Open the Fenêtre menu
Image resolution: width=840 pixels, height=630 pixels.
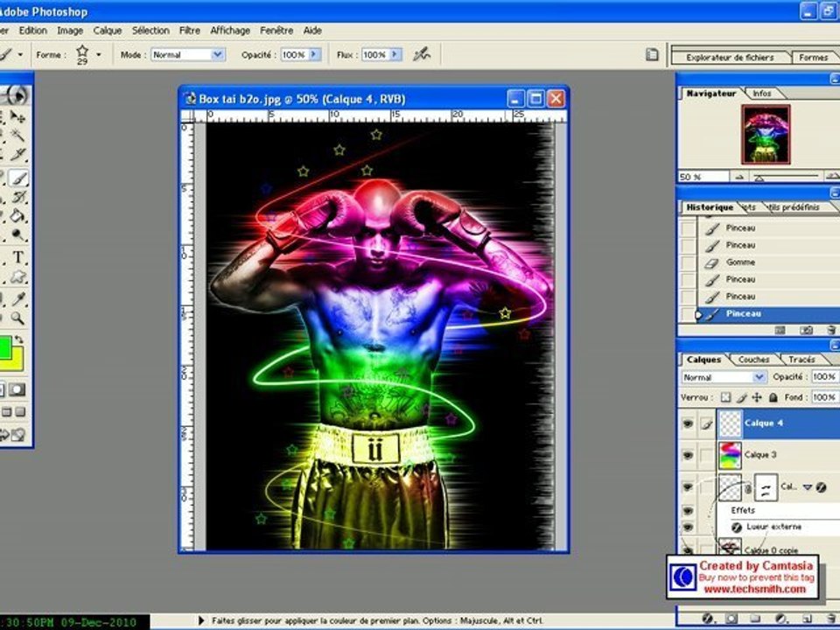tap(276, 31)
